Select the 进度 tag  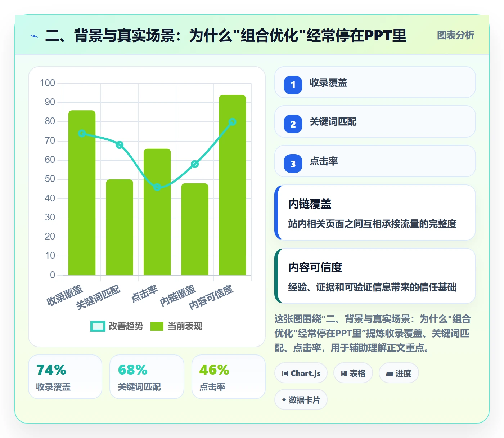pos(399,373)
